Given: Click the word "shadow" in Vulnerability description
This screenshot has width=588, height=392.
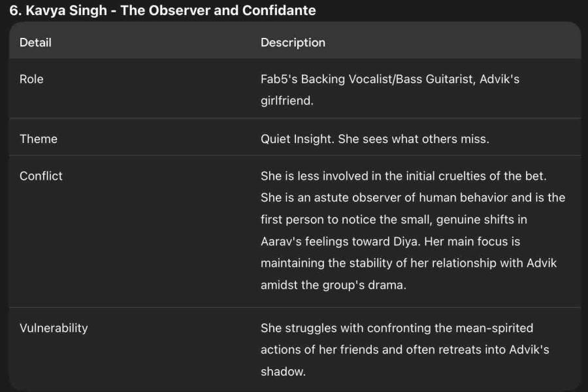Looking at the screenshot, I should click(x=282, y=372).
